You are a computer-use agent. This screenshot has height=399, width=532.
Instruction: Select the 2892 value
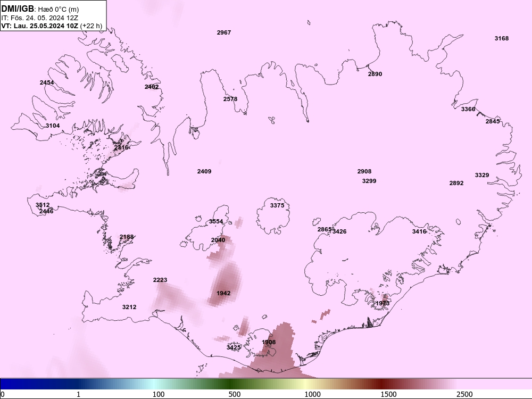[x=456, y=183]
